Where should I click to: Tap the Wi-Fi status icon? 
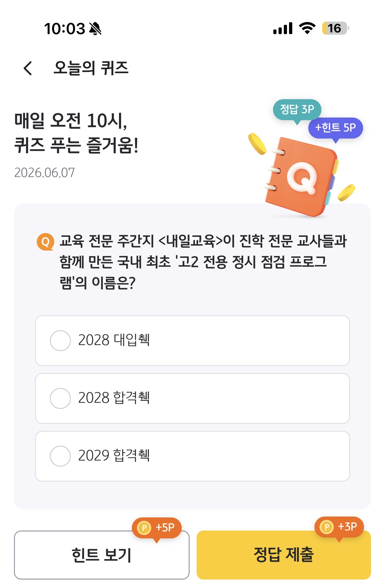coord(307,28)
